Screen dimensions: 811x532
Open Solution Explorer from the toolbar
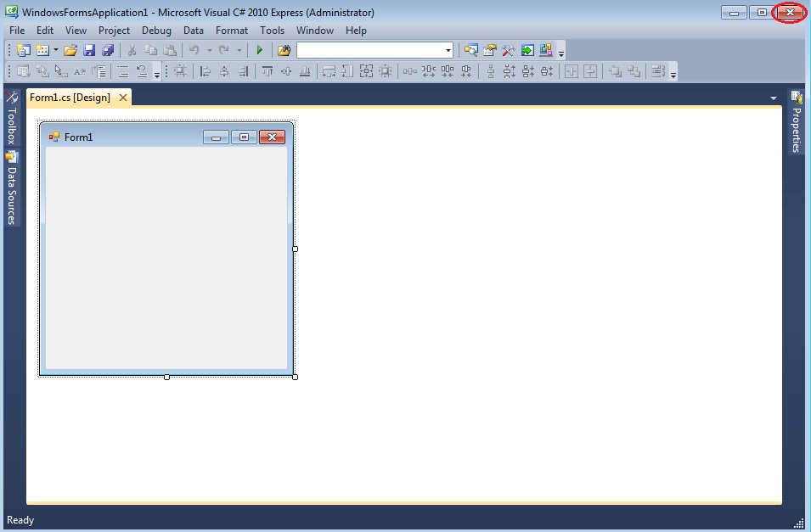pos(470,50)
